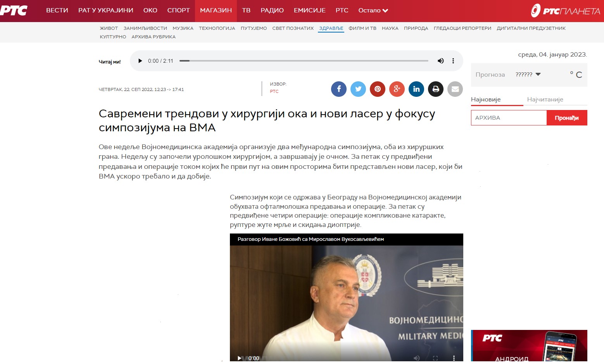
Task: Print the article with printer icon
Action: point(436,89)
